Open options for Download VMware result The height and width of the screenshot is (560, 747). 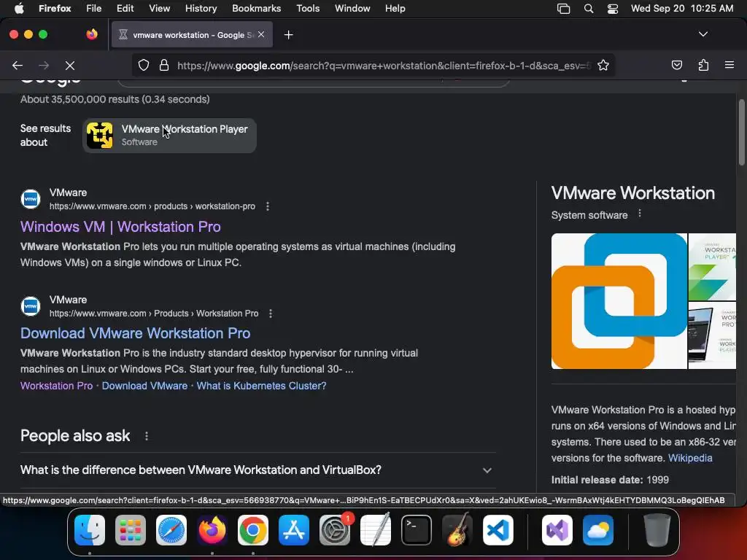point(271,314)
